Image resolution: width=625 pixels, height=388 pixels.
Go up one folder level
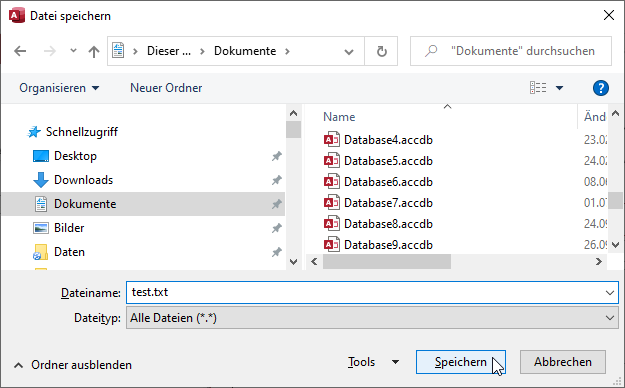click(94, 51)
